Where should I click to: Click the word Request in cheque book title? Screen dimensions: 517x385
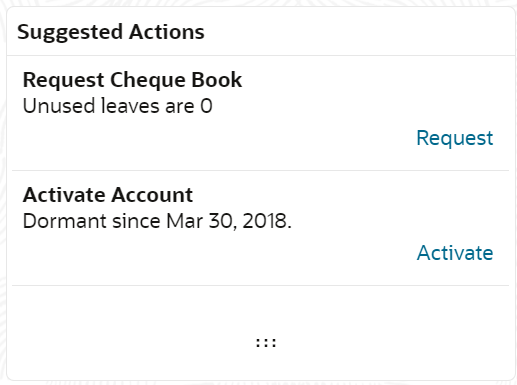click(63, 81)
